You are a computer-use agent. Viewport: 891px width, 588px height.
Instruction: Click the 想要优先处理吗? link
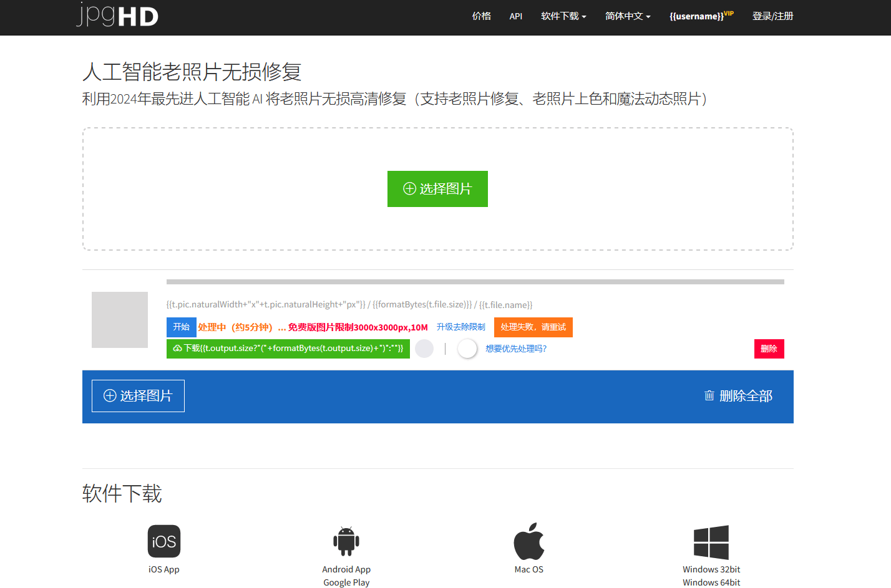516,349
